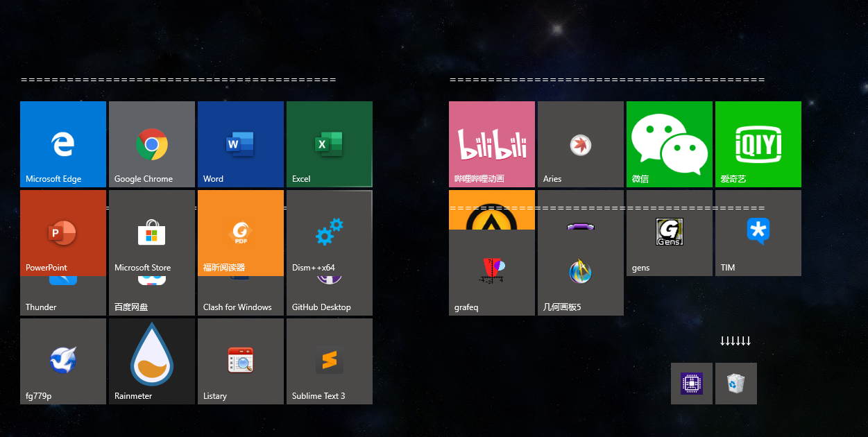Open the Excel tile
This screenshot has width=868, height=437.
[x=330, y=144]
